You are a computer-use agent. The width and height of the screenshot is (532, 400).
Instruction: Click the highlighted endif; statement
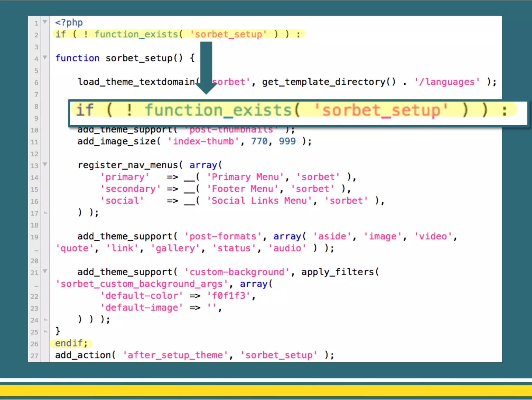point(71,343)
